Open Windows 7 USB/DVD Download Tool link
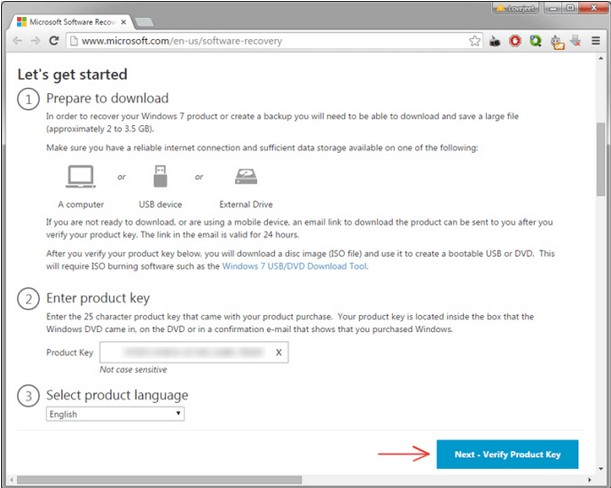 click(294, 266)
